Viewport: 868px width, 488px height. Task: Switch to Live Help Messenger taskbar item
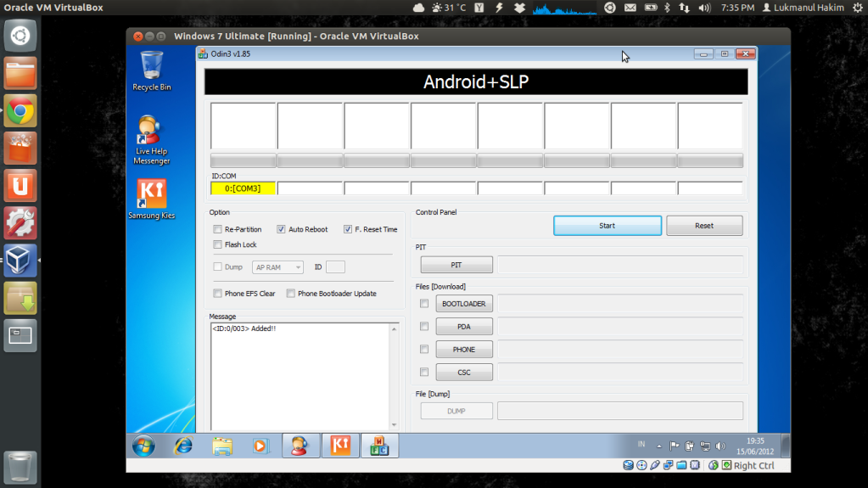(x=300, y=446)
